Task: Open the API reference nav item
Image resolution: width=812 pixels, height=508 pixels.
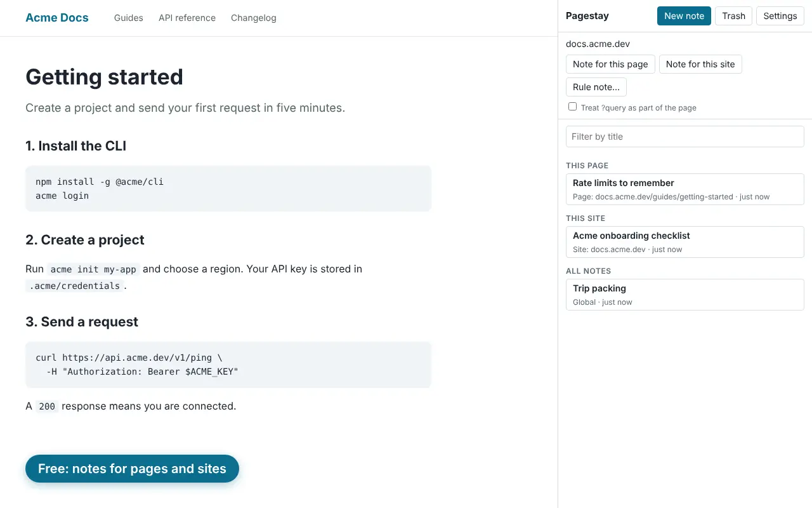Action: (x=187, y=18)
